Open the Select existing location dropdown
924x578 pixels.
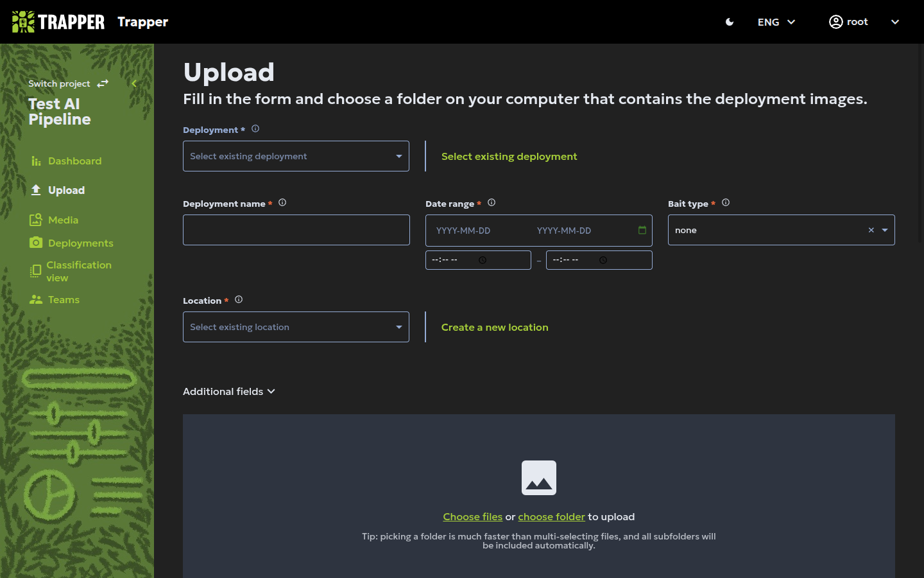pyautogui.click(x=296, y=327)
